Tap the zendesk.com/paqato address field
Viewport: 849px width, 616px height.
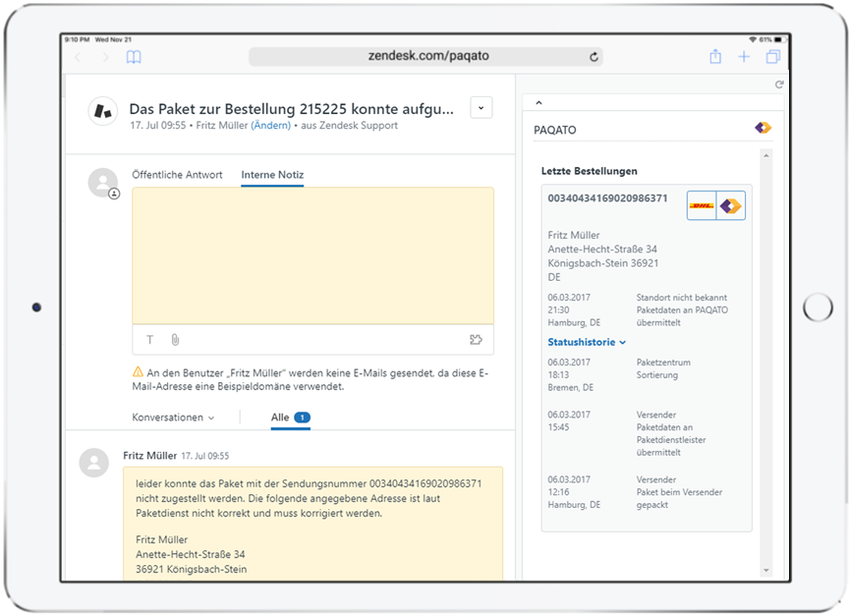coord(425,56)
